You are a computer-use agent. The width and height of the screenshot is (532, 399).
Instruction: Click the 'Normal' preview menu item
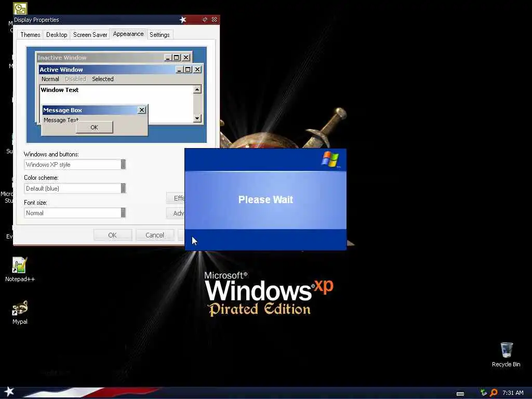[x=50, y=79]
